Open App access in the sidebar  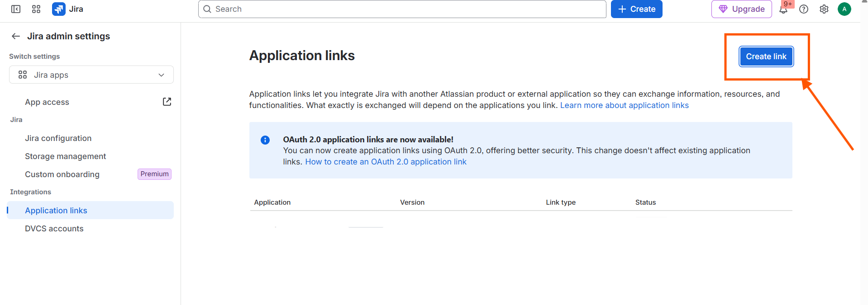pos(47,102)
